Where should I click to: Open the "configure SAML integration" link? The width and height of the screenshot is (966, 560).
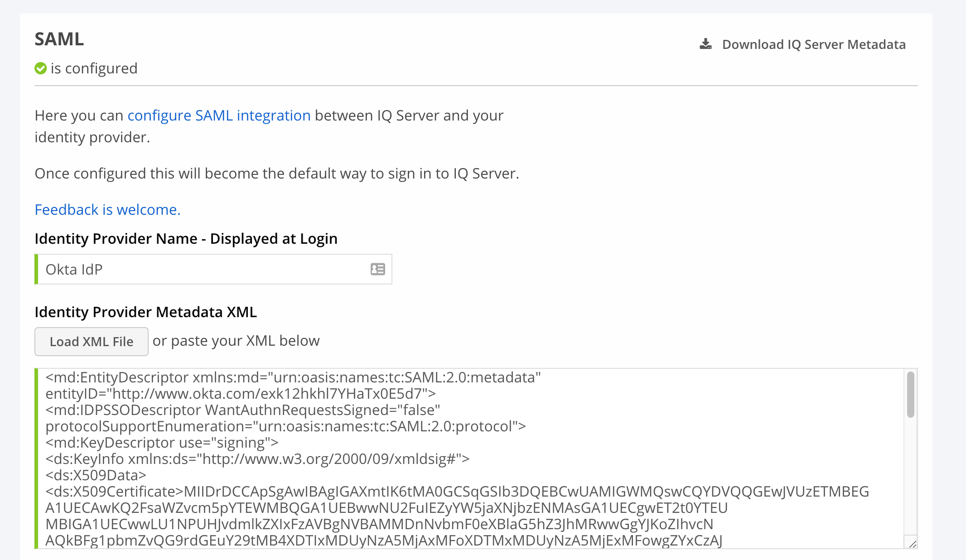[219, 116]
